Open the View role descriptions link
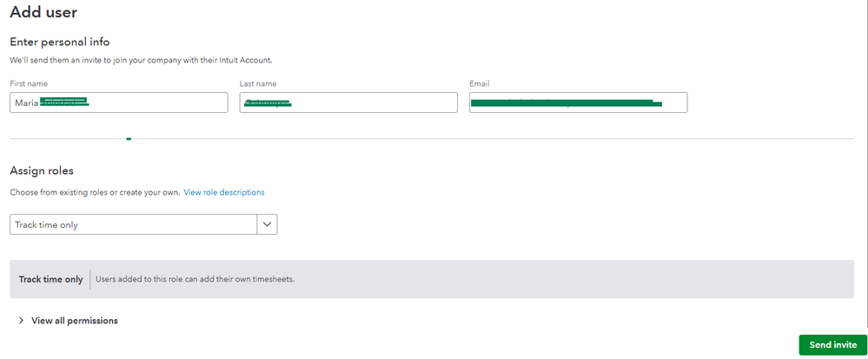This screenshot has width=868, height=359. click(224, 192)
